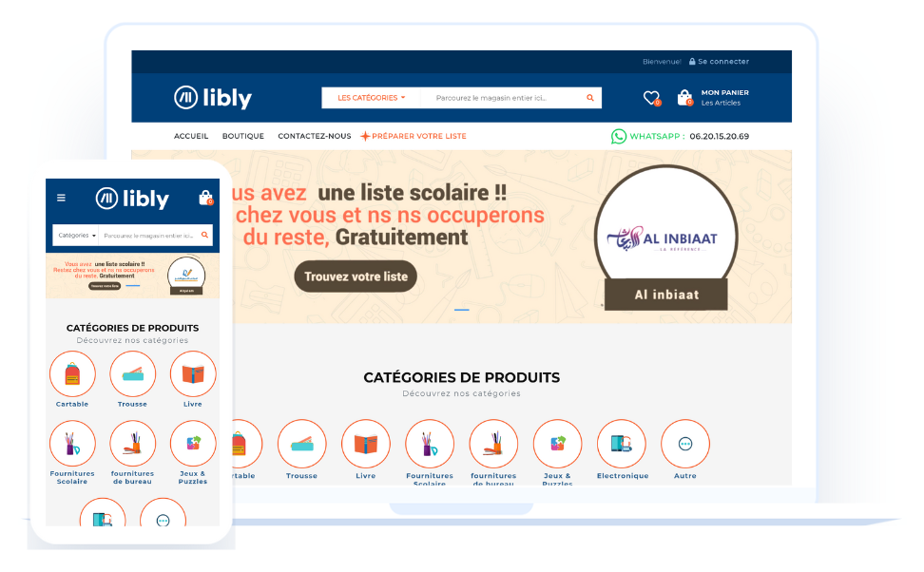The height and width of the screenshot is (572, 924).
Task: Click the banner carousel slide indicator
Action: click(461, 309)
